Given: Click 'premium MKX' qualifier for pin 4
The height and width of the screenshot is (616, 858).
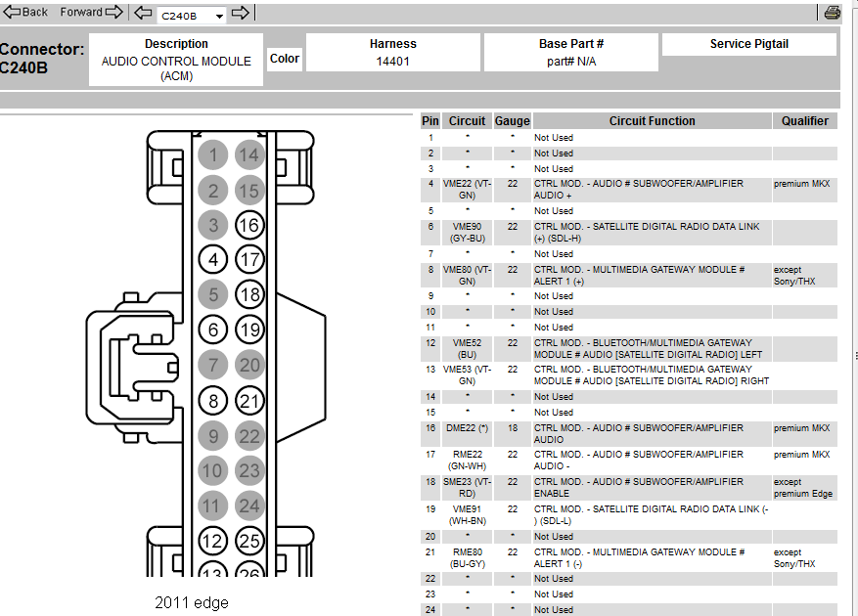Looking at the screenshot, I should [x=801, y=184].
